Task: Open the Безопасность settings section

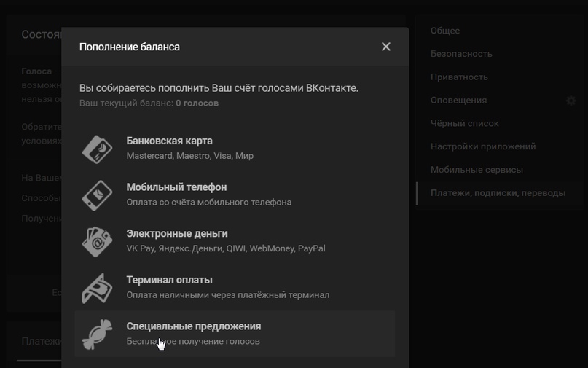Action: [x=461, y=54]
